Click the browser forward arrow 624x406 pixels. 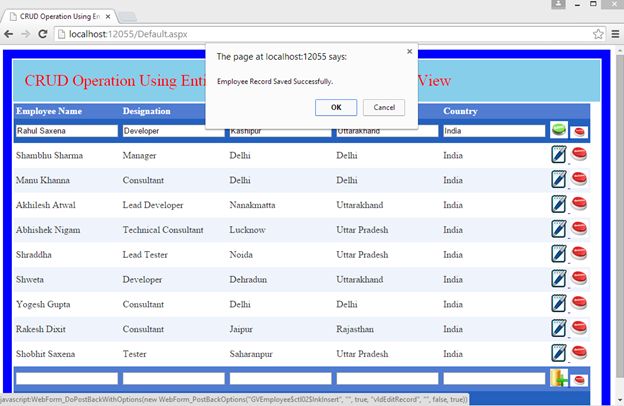coord(26,34)
